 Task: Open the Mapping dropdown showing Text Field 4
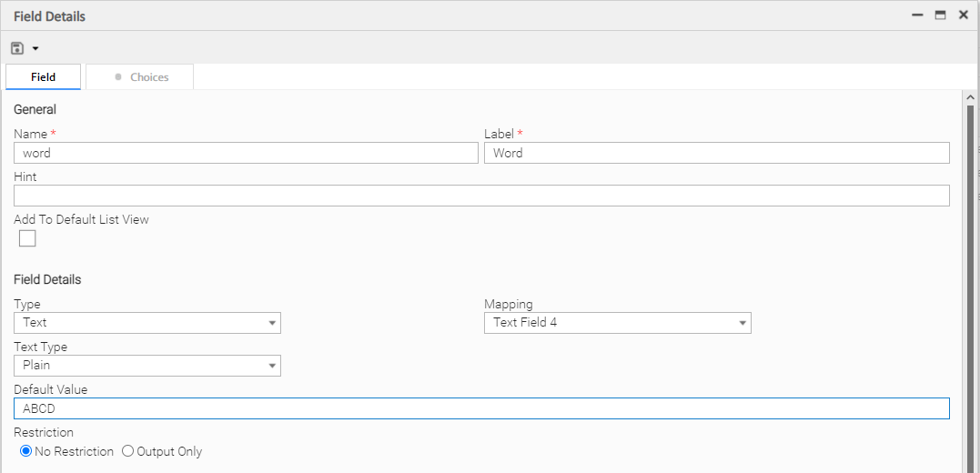click(617, 323)
